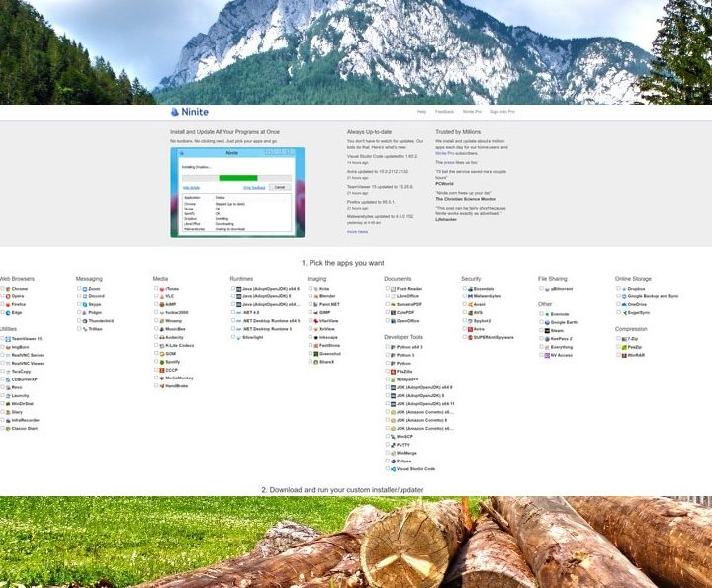The width and height of the screenshot is (712, 588).
Task: Click the TeamViewer 15 icon under Utilities
Action: [8, 339]
